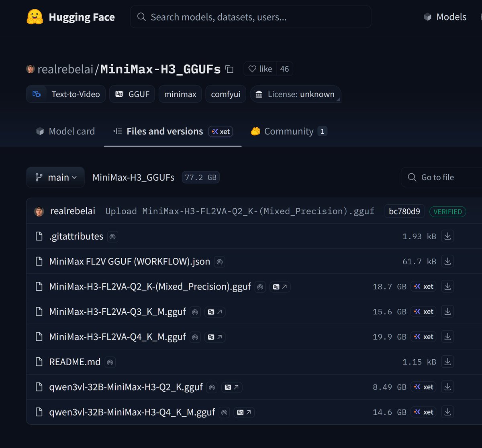Click the MiniMax-H3_GGUFs breadcrumb next to main

pos(133,177)
